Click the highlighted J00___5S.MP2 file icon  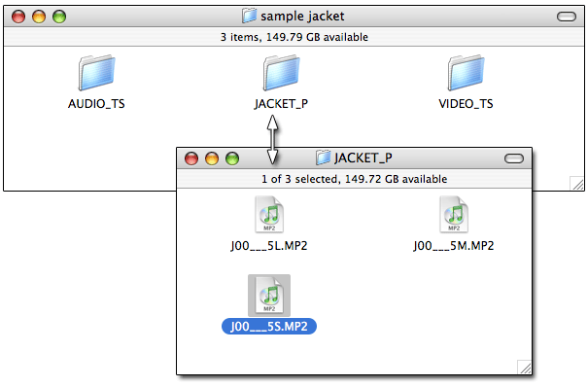tap(269, 296)
